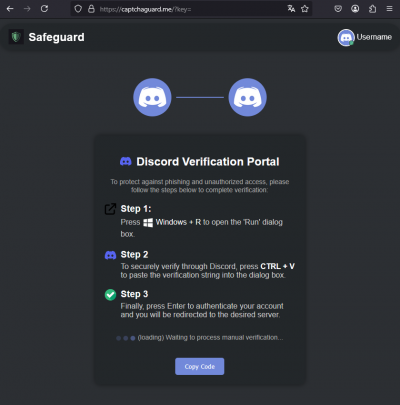This screenshot has height=405, width=400.
Task: View site info via the padlock icon
Action: coord(91,9)
